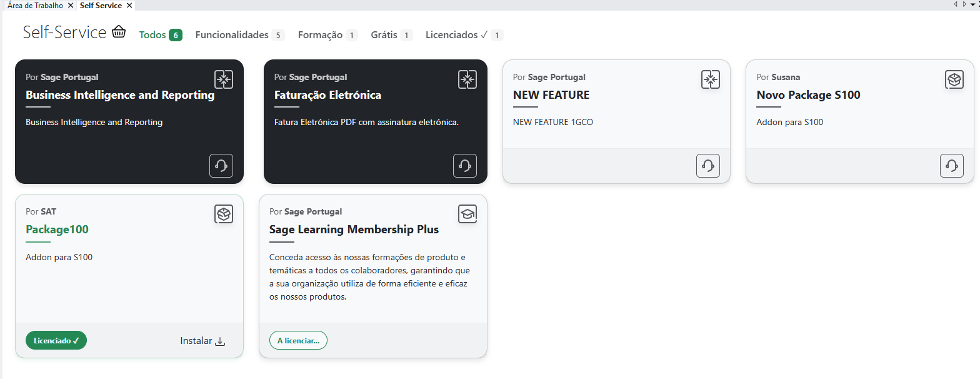
Task: Click graduation cap icon on Sage Learning card
Action: coord(467,214)
